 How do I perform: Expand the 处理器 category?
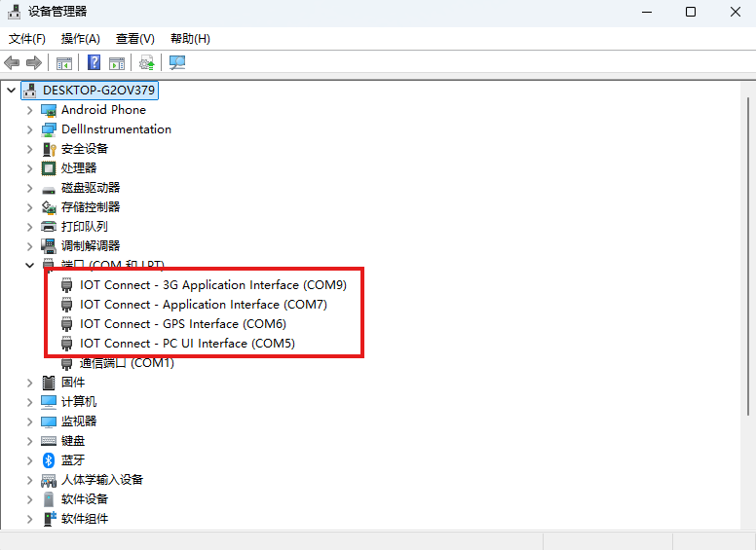coord(29,168)
